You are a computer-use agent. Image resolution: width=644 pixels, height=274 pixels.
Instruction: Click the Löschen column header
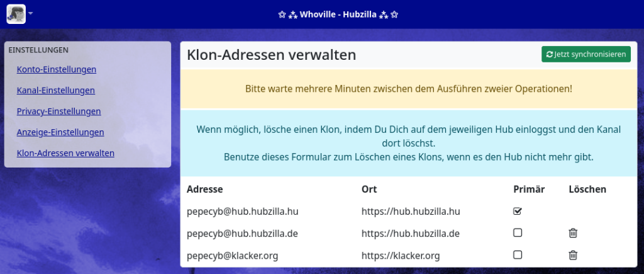(x=587, y=189)
